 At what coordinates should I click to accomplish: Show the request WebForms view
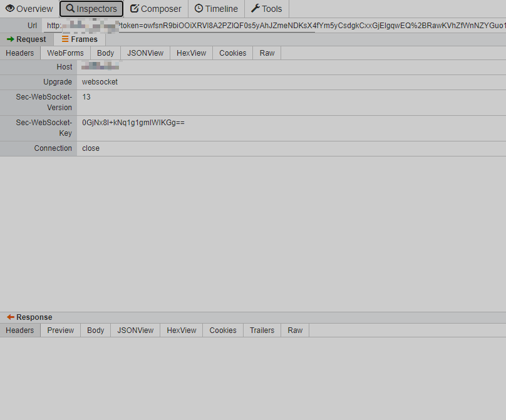click(x=65, y=53)
